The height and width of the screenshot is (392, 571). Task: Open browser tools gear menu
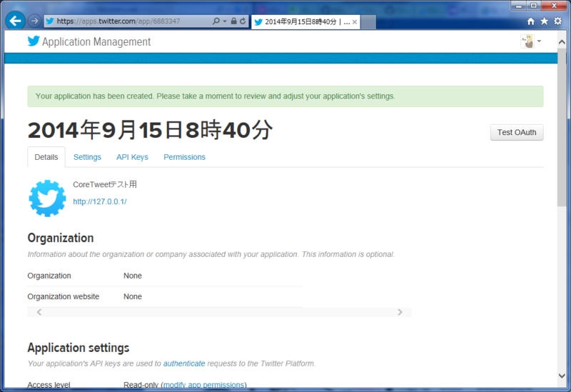(x=557, y=21)
